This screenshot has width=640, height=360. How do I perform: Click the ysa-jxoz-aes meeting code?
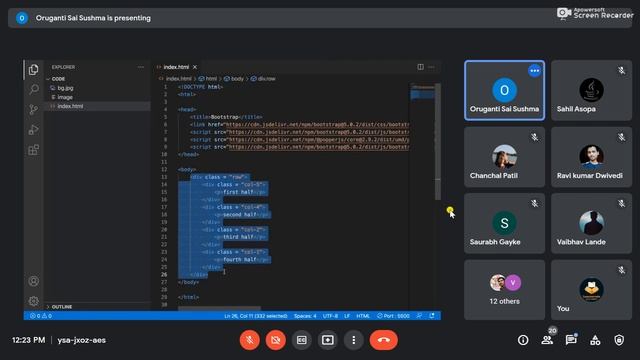tap(82, 340)
